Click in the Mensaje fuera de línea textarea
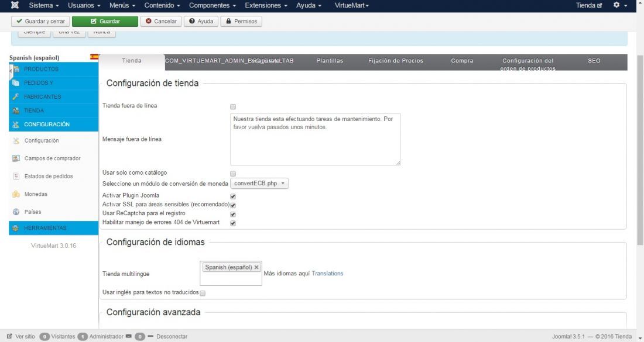This screenshot has width=644, height=342. coord(316,139)
